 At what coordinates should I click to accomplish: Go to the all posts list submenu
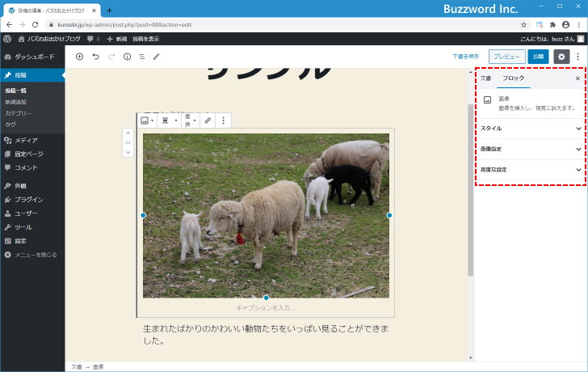coord(16,91)
